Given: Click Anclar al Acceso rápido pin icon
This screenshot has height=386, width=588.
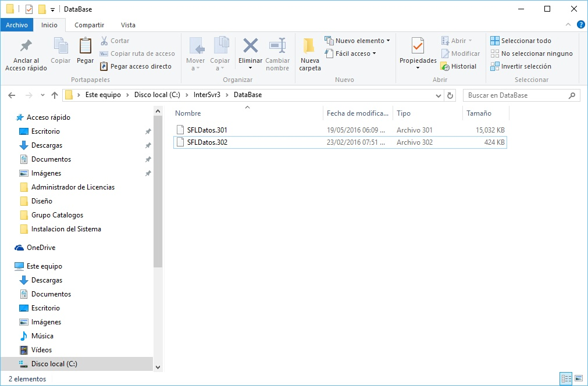Looking at the screenshot, I should click(26, 47).
